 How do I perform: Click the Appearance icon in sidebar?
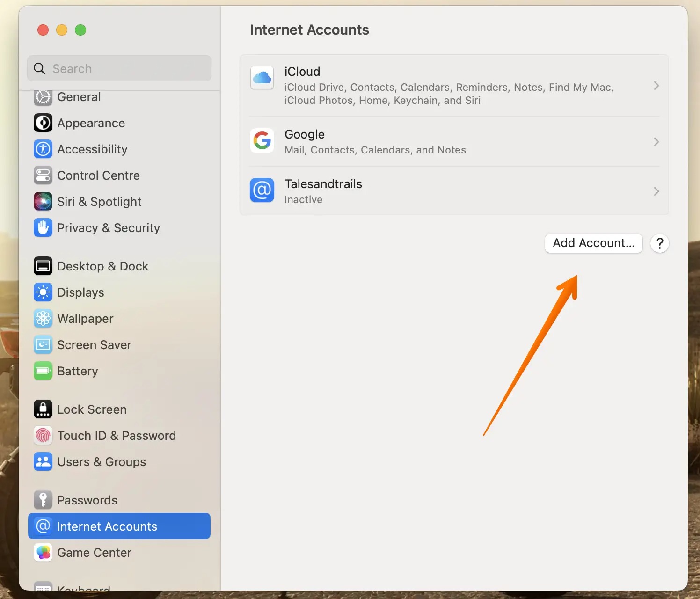tap(43, 123)
